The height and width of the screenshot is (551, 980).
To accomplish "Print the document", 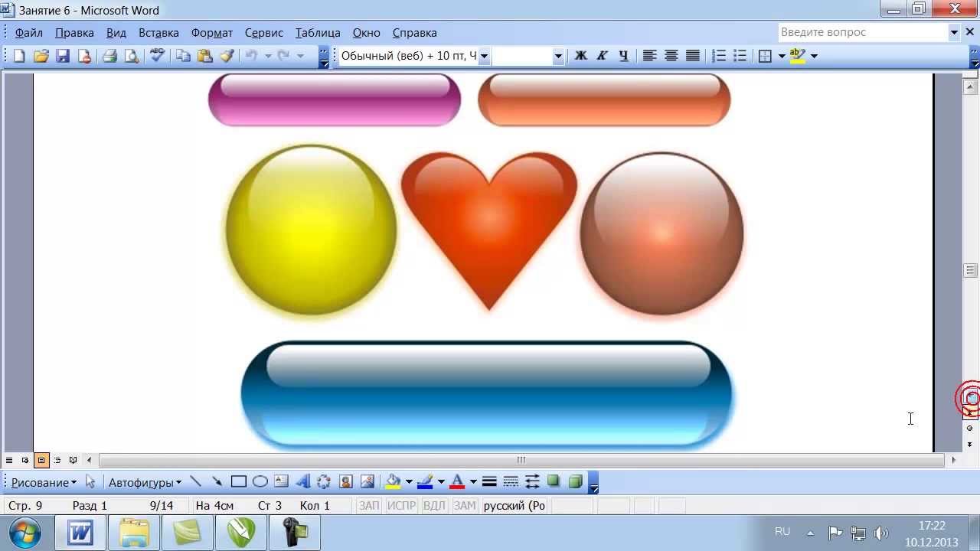I will tap(109, 56).
